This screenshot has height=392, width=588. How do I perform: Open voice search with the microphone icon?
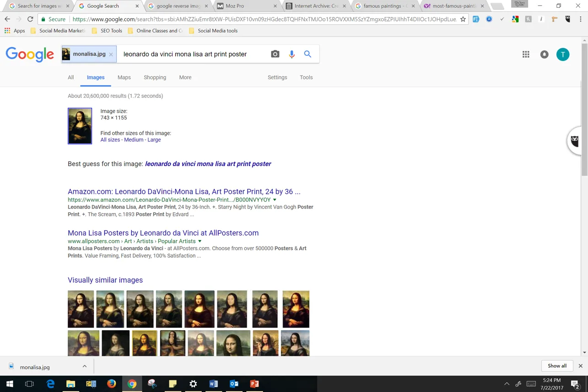click(291, 54)
